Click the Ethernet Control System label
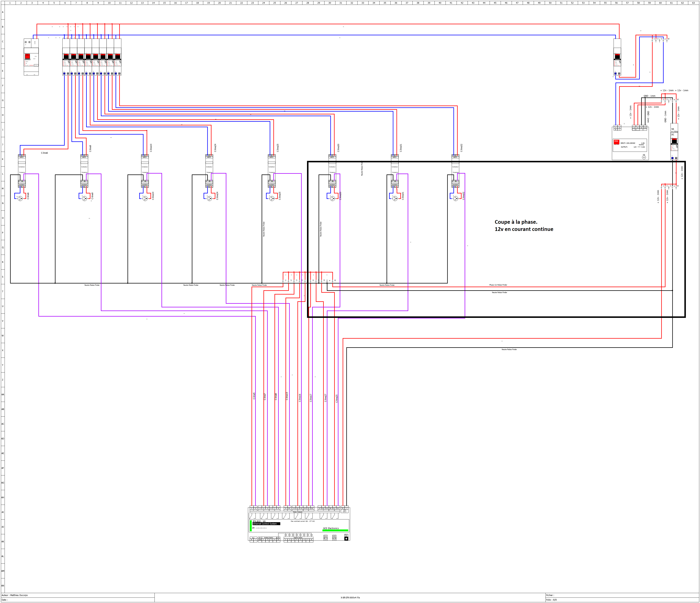Screen dimensions: 700x603 [266, 524]
